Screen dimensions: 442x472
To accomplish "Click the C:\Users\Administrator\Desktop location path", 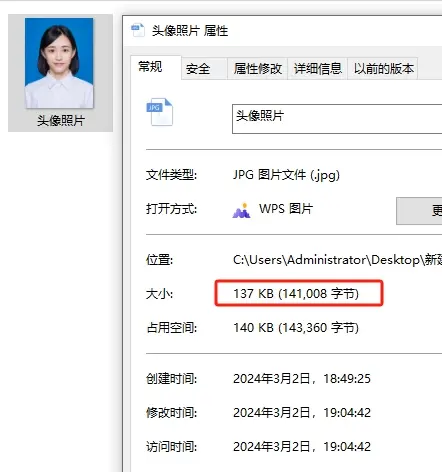I will pyautogui.click(x=337, y=260).
